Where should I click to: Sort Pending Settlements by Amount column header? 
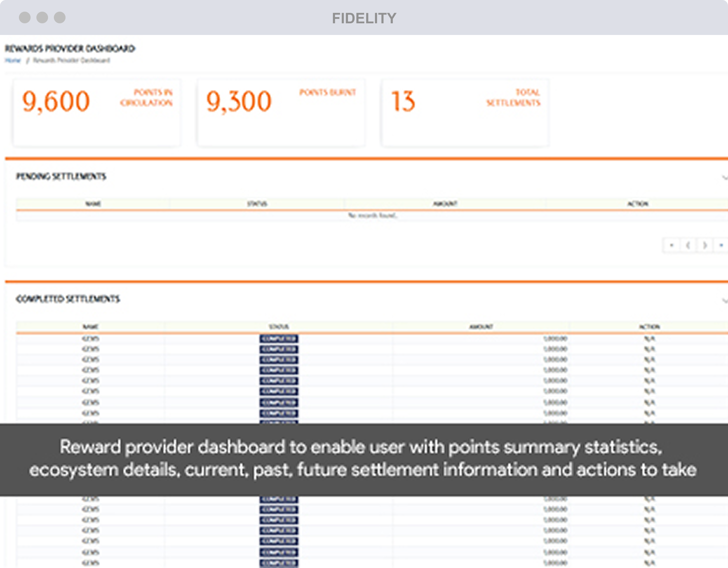[445, 204]
